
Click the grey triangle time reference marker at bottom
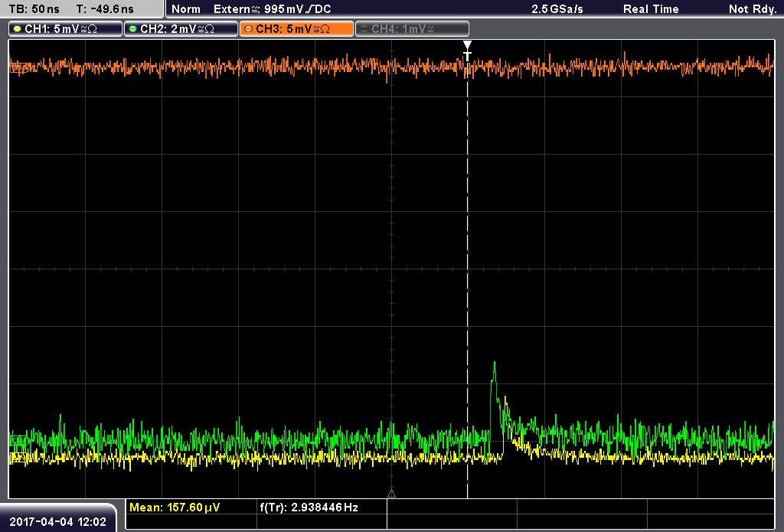tap(391, 494)
